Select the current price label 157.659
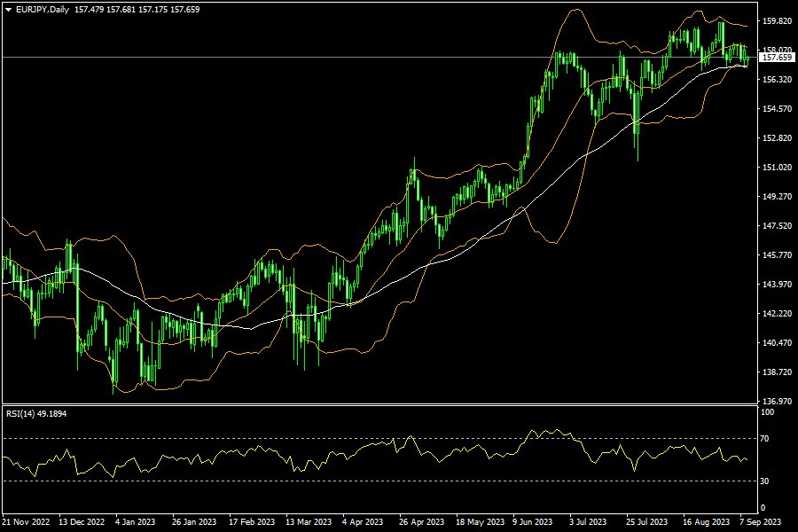798x532 pixels. pos(777,58)
